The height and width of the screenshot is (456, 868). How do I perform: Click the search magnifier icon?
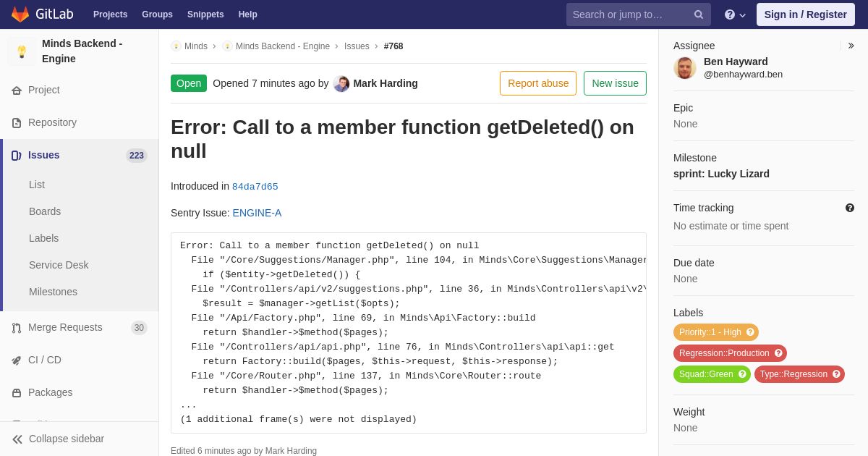[698, 14]
